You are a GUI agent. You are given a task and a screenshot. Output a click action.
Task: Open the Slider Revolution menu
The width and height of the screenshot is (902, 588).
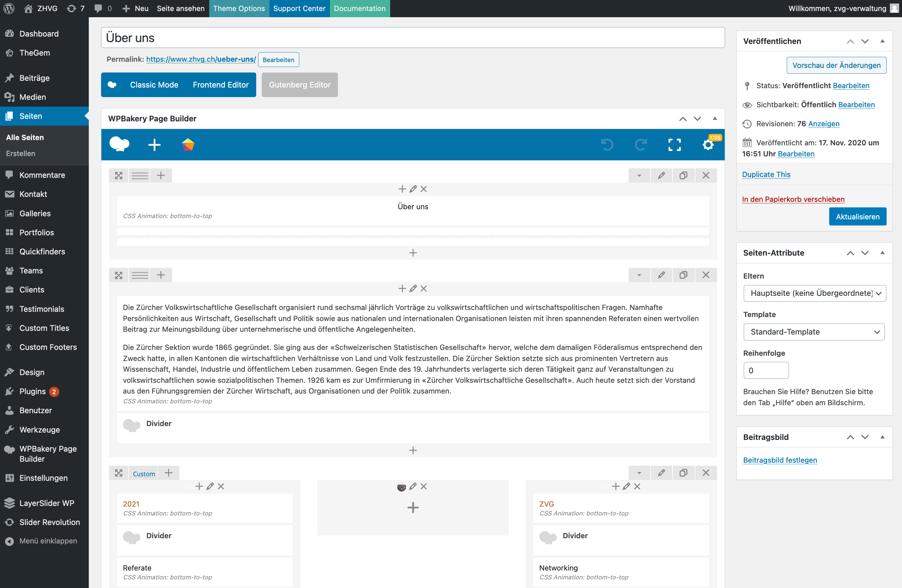(50, 522)
